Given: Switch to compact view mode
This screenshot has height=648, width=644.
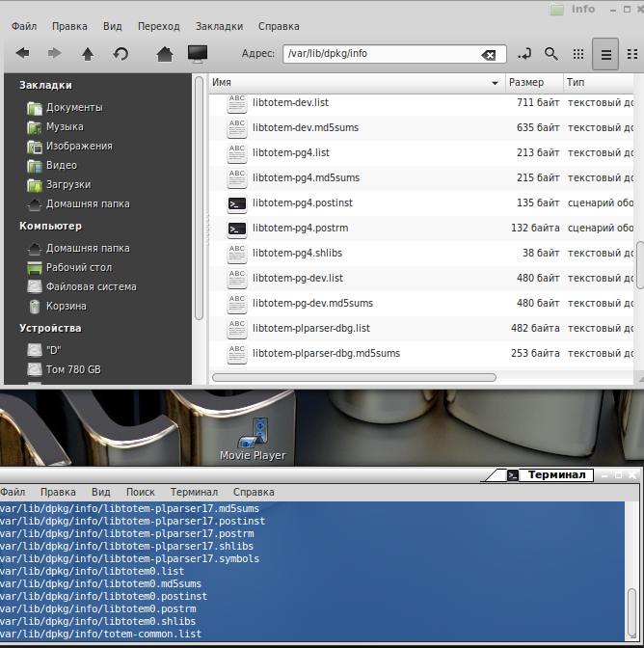Looking at the screenshot, I should click(x=633, y=55).
